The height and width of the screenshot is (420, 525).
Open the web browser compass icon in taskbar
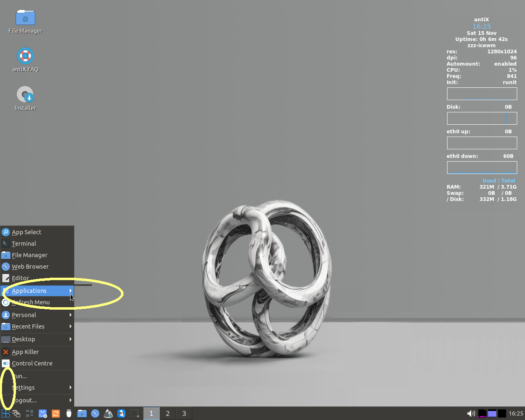95,413
